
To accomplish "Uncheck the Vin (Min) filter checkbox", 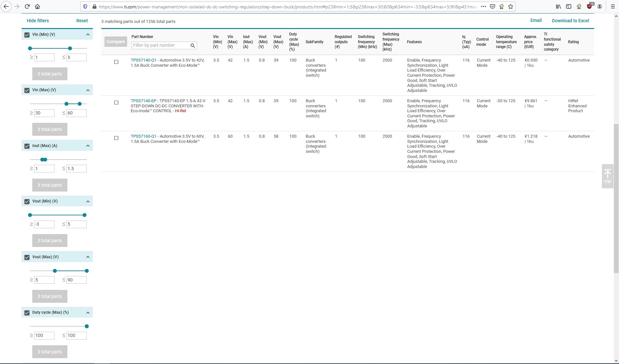I will pyautogui.click(x=27, y=35).
